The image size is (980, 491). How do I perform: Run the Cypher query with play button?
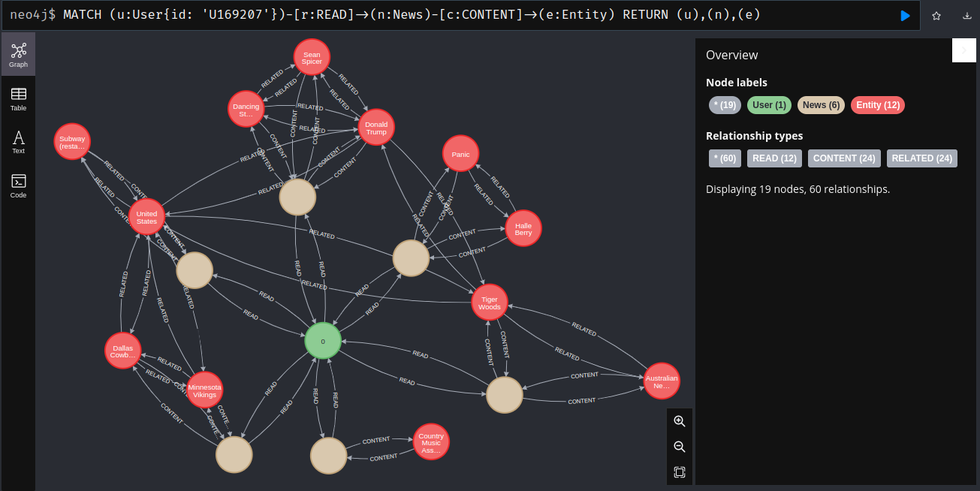point(905,16)
